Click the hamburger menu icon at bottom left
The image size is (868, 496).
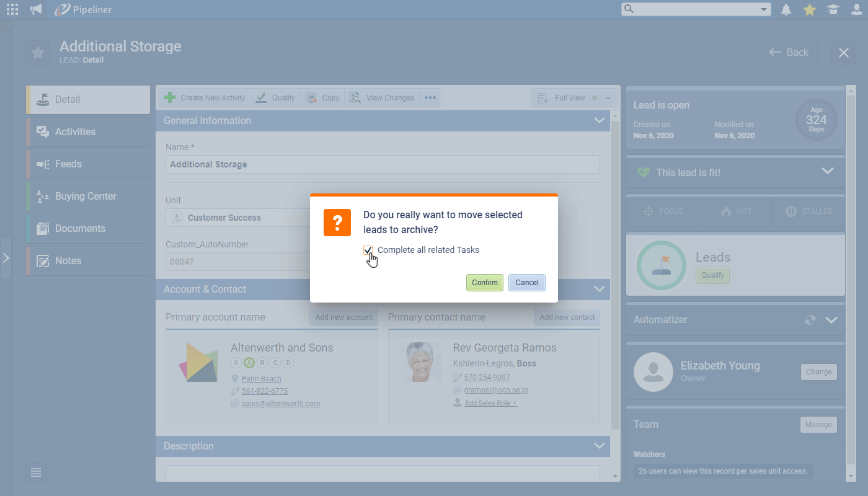point(36,472)
